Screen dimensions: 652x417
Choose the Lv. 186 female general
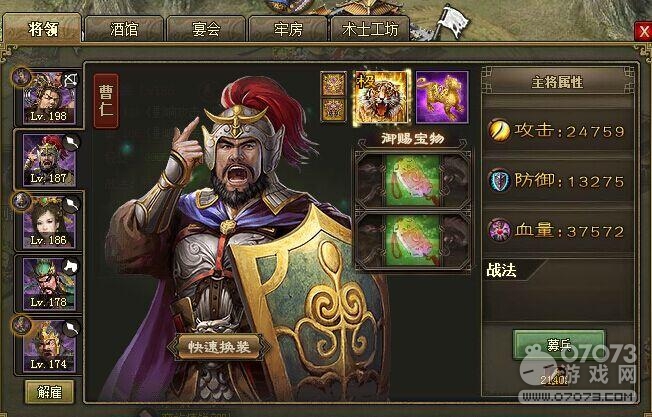pos(49,222)
